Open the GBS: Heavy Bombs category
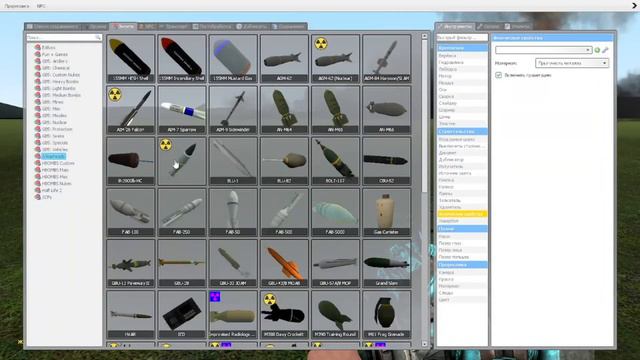640x360 pixels. tap(60, 81)
